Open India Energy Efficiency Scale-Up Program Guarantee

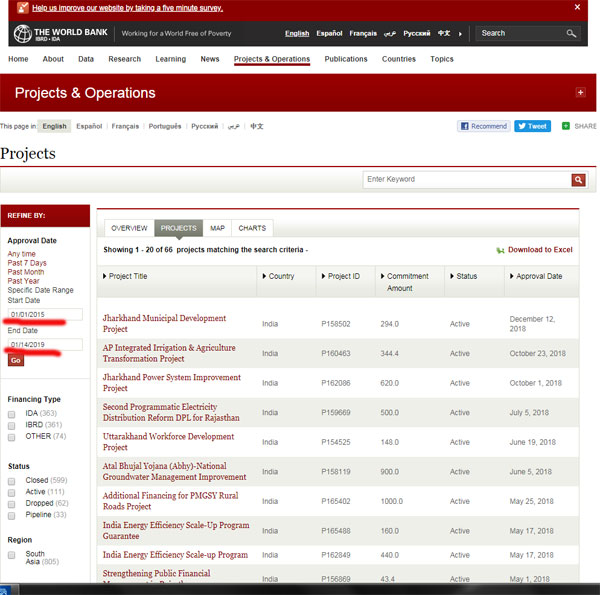[x=176, y=530]
